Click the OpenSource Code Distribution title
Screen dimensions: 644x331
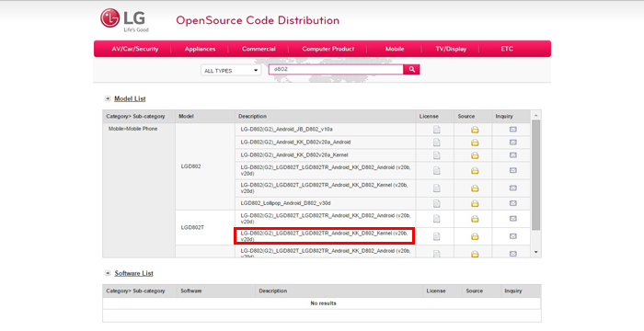tap(258, 20)
